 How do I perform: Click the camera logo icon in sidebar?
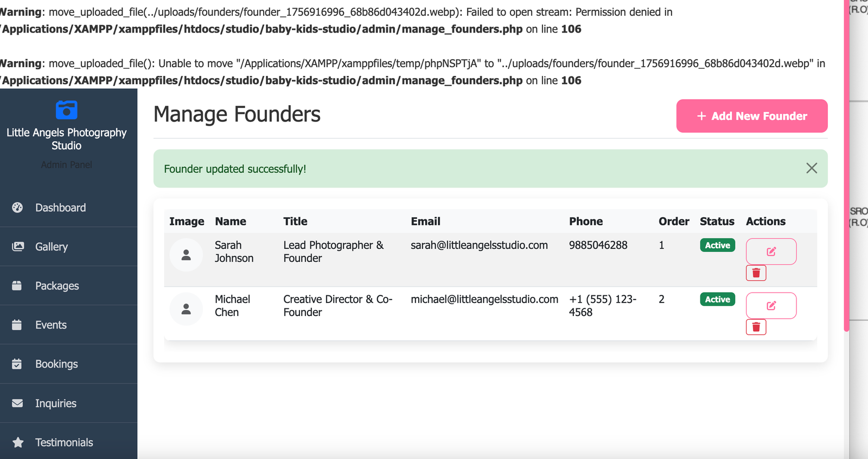point(66,110)
